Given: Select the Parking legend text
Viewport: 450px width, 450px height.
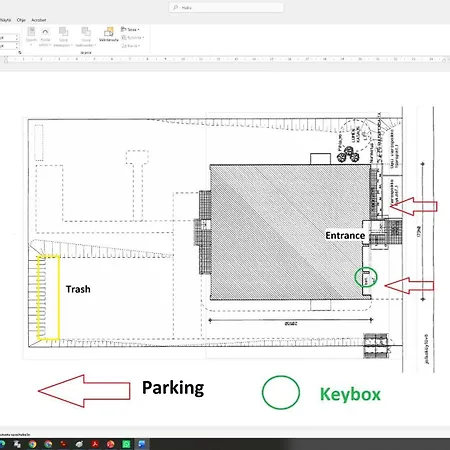Looking at the screenshot, I should click(173, 388).
